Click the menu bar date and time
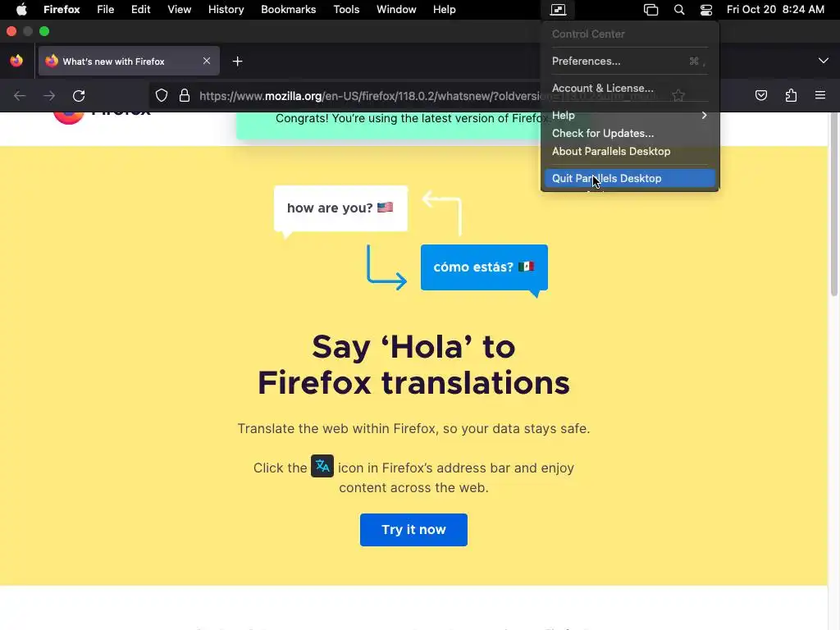This screenshot has height=630, width=840. tap(775, 10)
